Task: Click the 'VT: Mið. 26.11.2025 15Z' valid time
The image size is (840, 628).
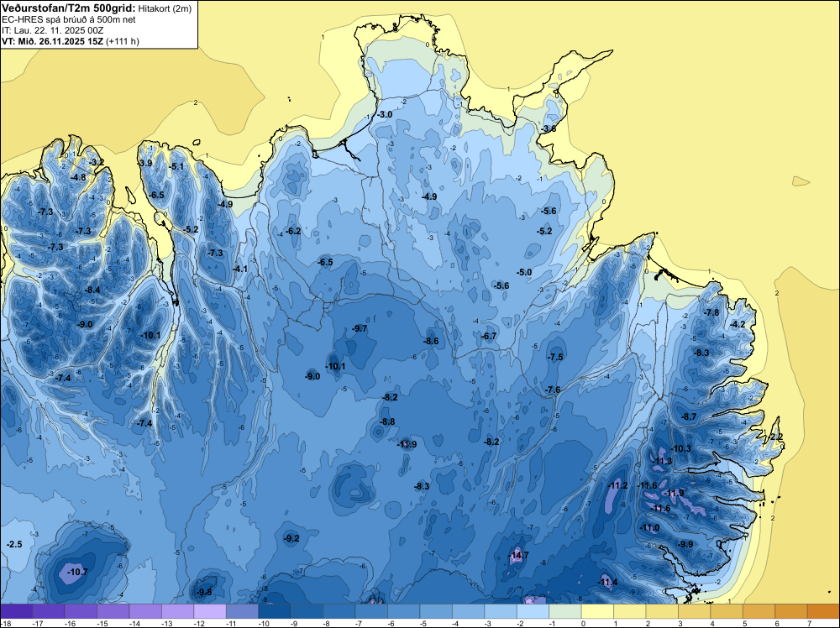Action: (52, 41)
